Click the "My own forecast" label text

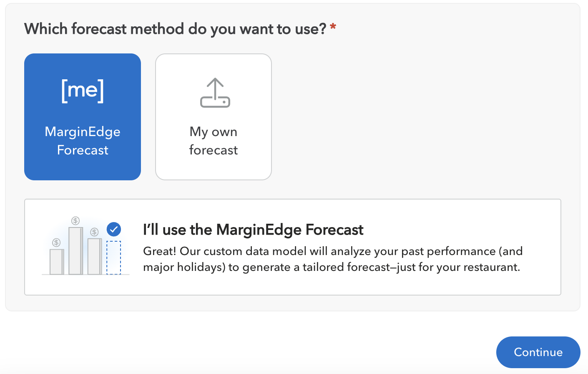(214, 141)
